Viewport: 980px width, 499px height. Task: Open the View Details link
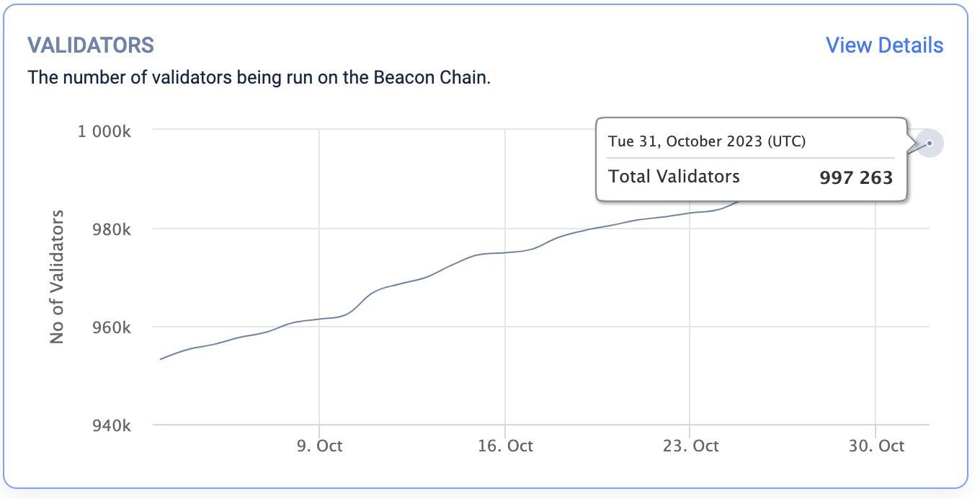pos(884,45)
